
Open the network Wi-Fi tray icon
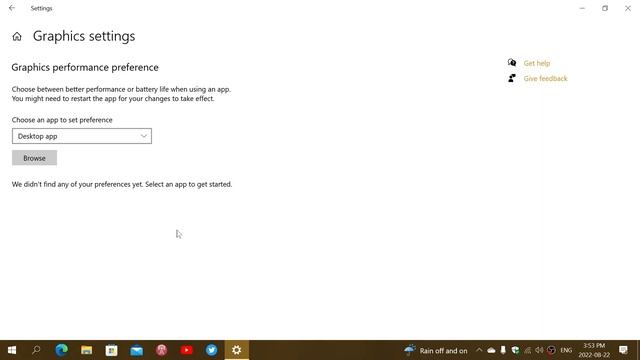coord(527,350)
